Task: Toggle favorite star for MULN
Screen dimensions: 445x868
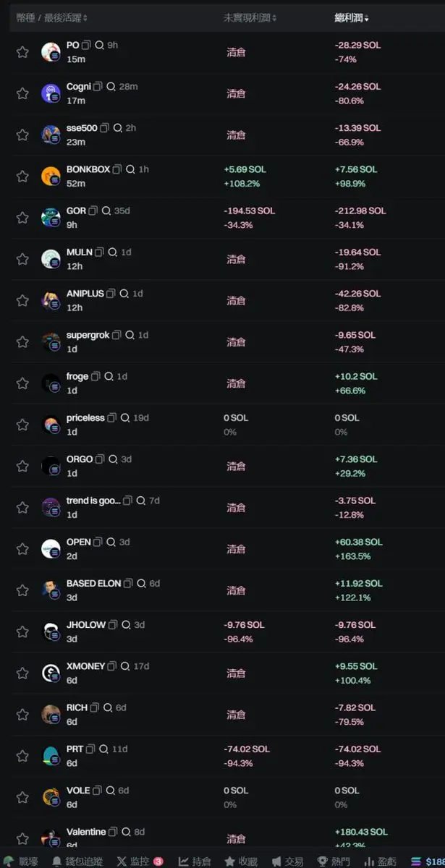Action: [x=22, y=259]
